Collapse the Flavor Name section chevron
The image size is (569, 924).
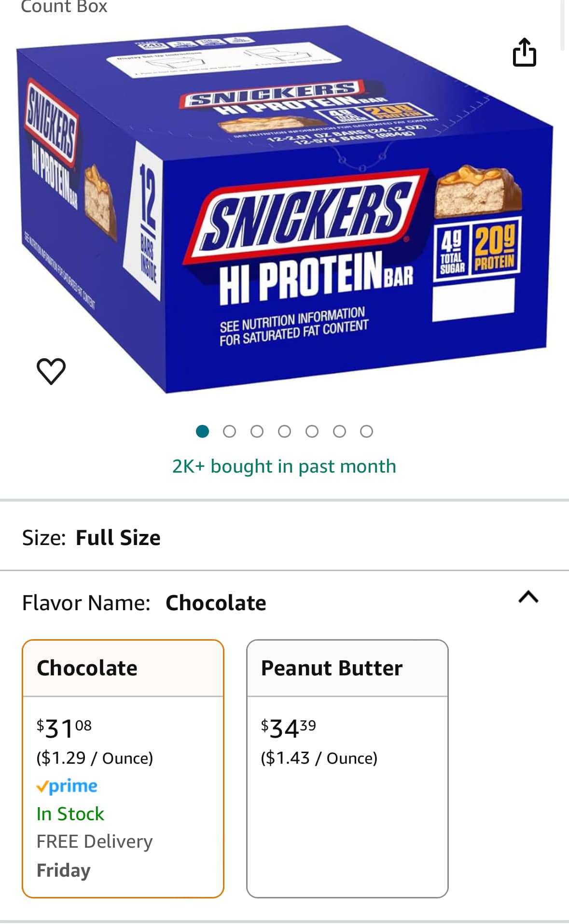[528, 598]
